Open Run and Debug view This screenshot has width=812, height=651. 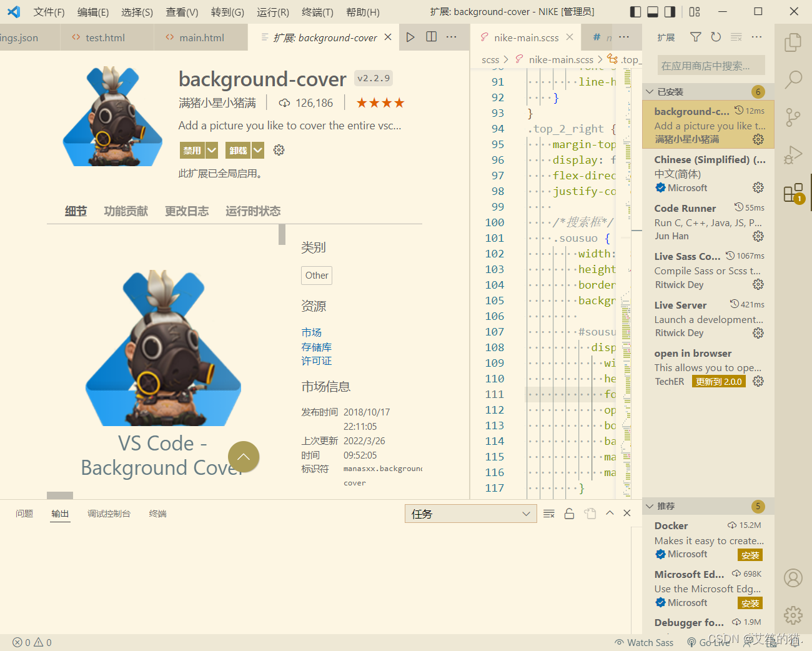793,154
